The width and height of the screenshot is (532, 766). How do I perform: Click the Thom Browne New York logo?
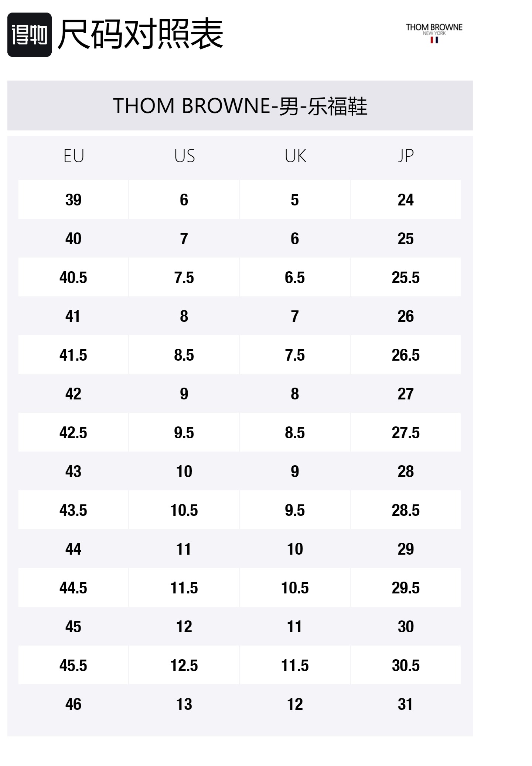[x=434, y=33]
